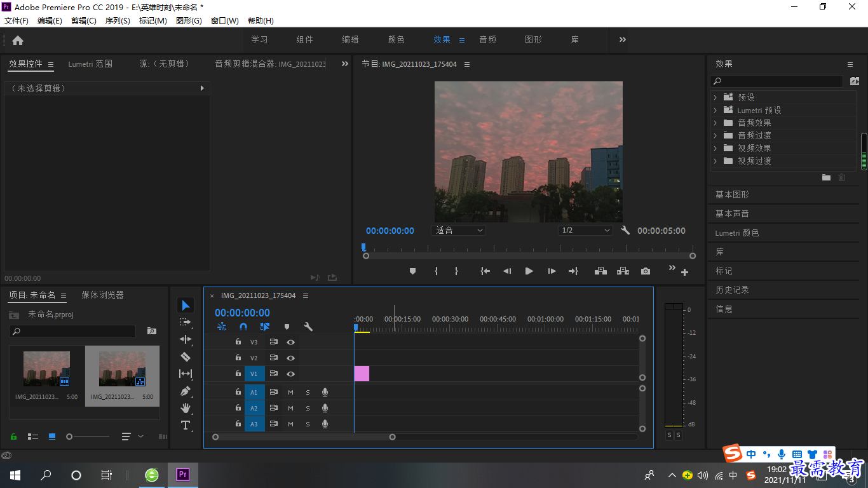Expand the Lumetri 预设 folder
Viewport: 868px width, 488px height.
pyautogui.click(x=715, y=110)
